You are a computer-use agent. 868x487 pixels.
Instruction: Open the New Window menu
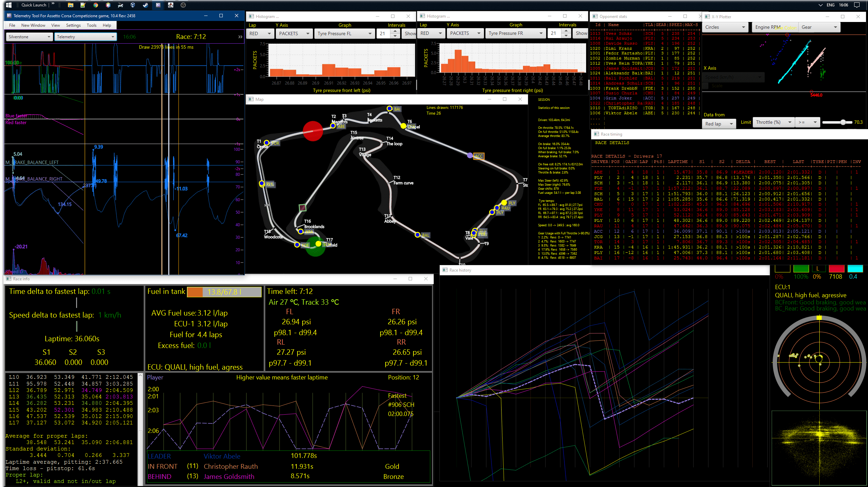pos(33,25)
